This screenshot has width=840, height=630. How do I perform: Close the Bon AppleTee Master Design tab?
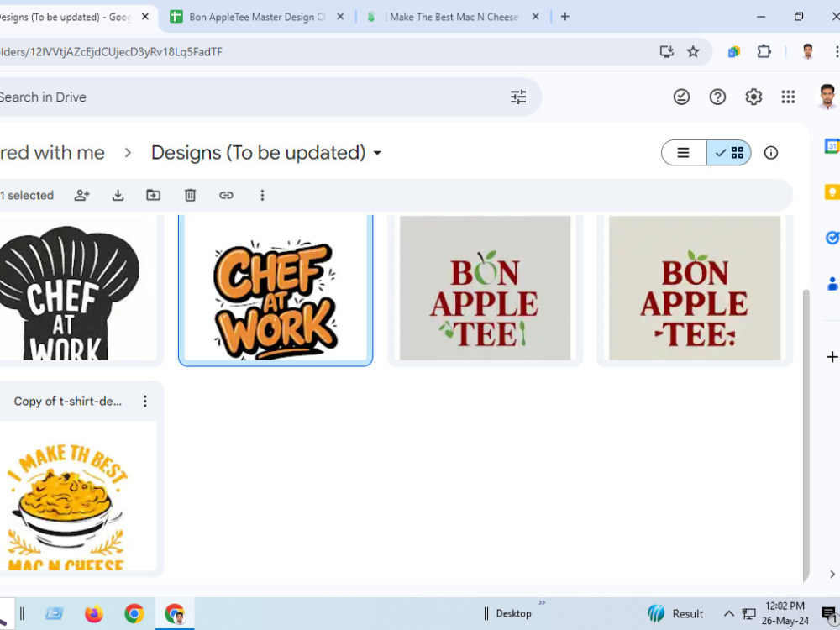tap(340, 17)
